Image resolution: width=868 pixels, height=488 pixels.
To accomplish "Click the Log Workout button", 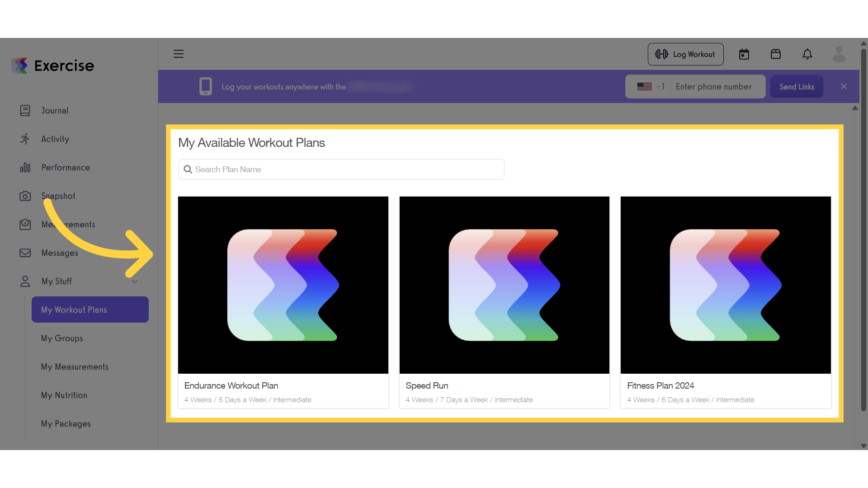I will click(685, 54).
